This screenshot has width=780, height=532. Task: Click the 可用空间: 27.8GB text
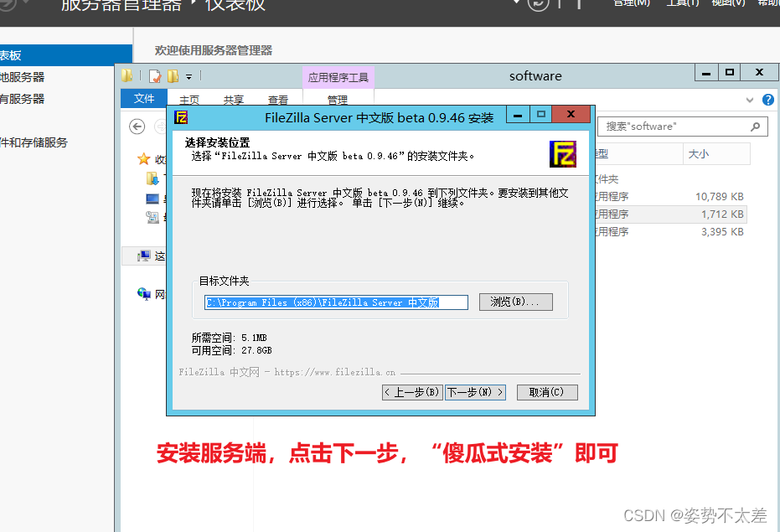[x=232, y=350]
